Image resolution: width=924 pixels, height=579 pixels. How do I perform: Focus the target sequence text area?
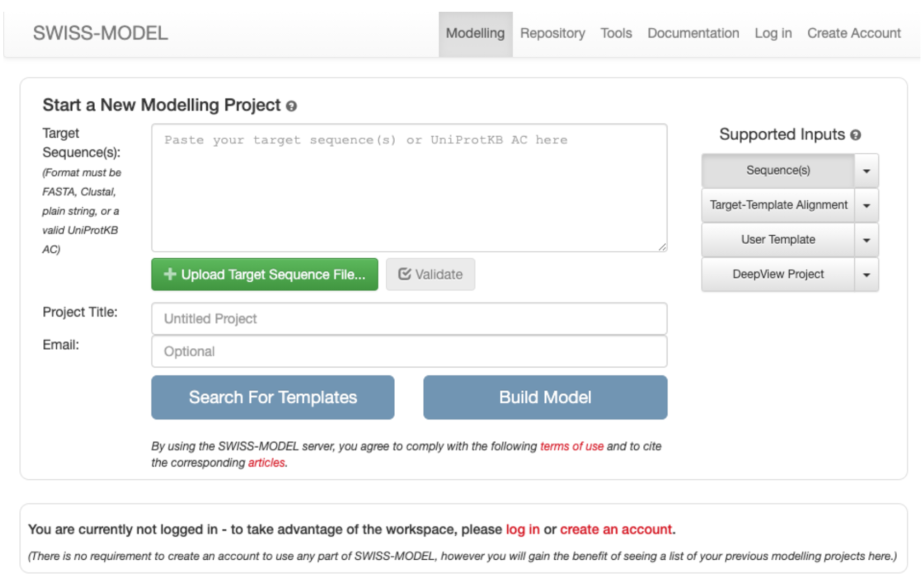pos(409,188)
